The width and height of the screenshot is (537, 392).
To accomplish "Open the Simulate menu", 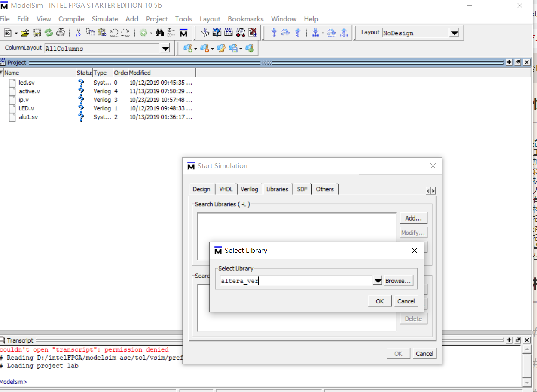I will pyautogui.click(x=105, y=19).
